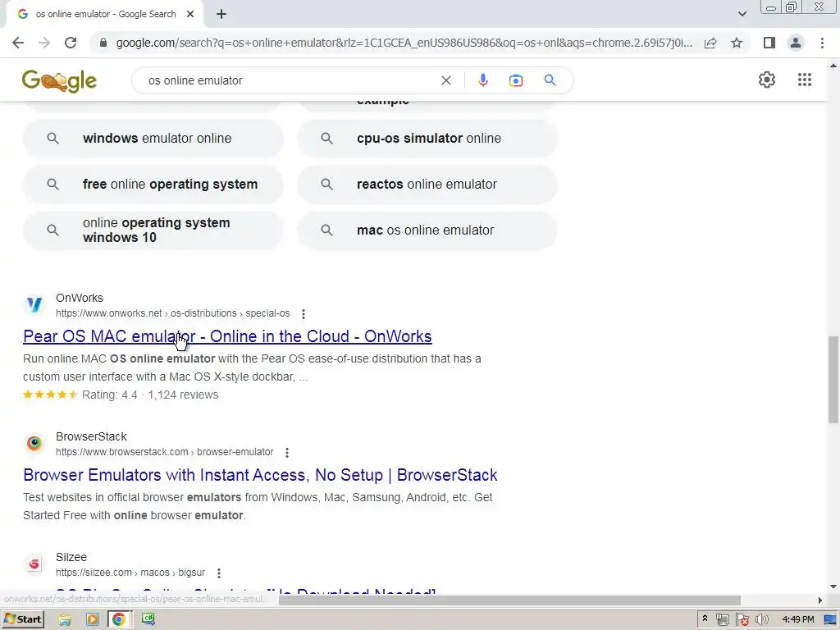Open the Google apps grid
This screenshot has width=840, height=630.
[x=804, y=80]
